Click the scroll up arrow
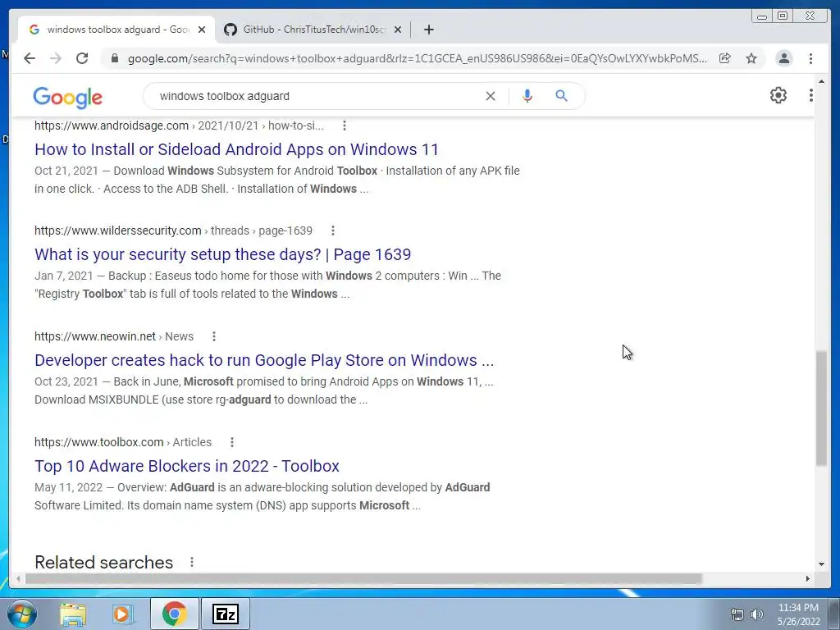Viewport: 840px width, 630px height. (x=821, y=81)
